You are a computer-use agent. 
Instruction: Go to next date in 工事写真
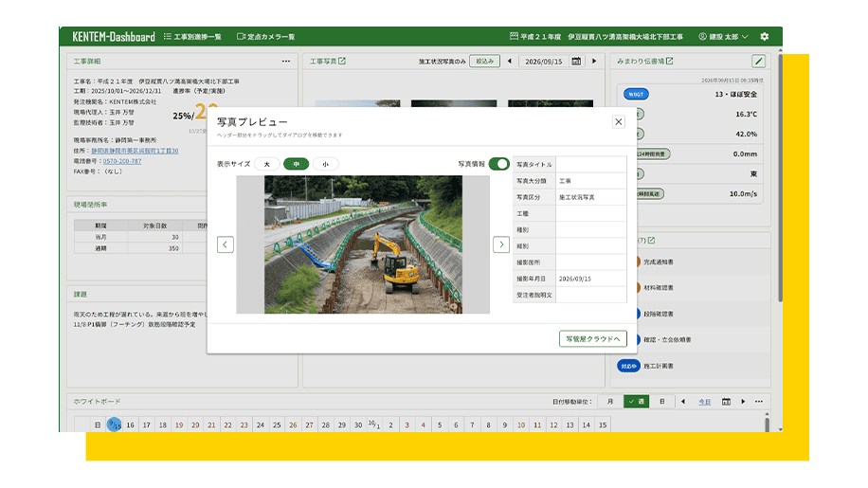pos(594,61)
